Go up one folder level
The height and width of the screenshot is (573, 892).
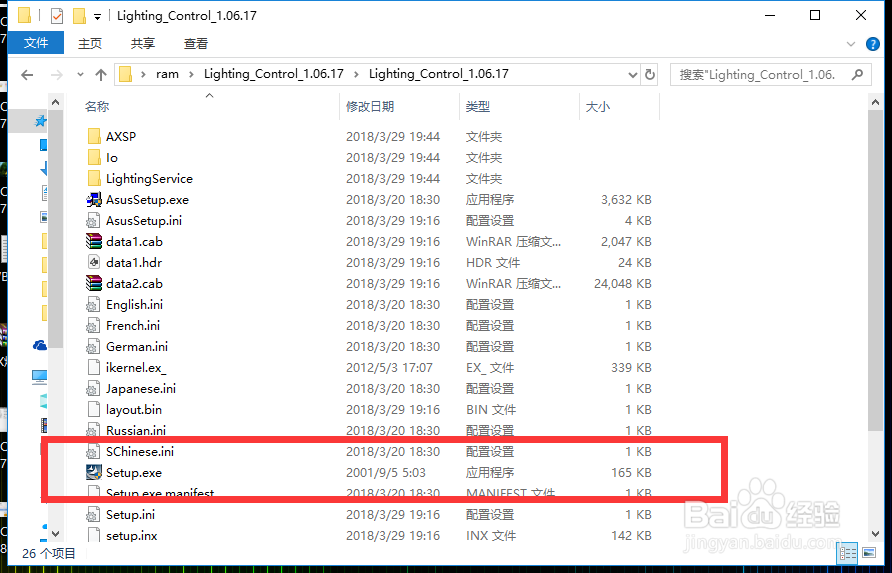pos(101,75)
